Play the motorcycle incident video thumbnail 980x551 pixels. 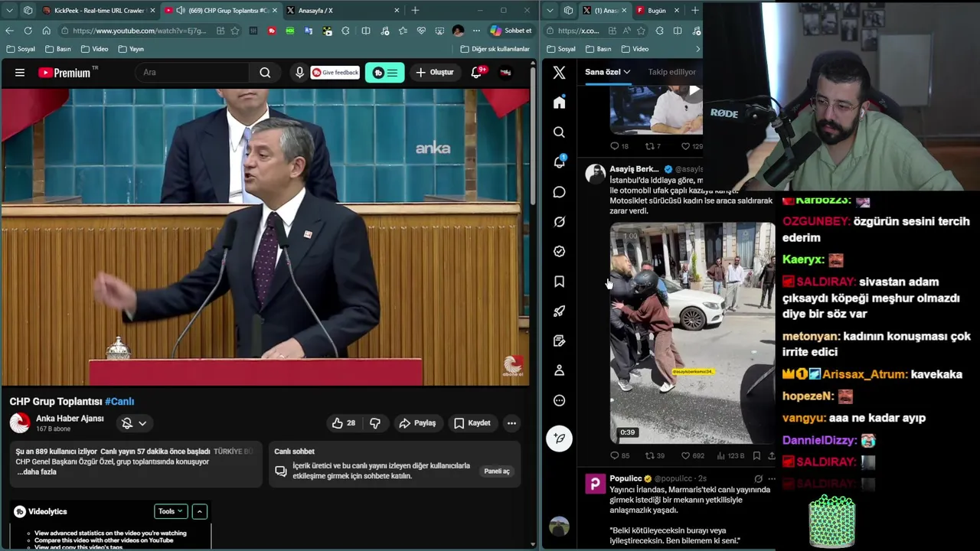click(692, 333)
